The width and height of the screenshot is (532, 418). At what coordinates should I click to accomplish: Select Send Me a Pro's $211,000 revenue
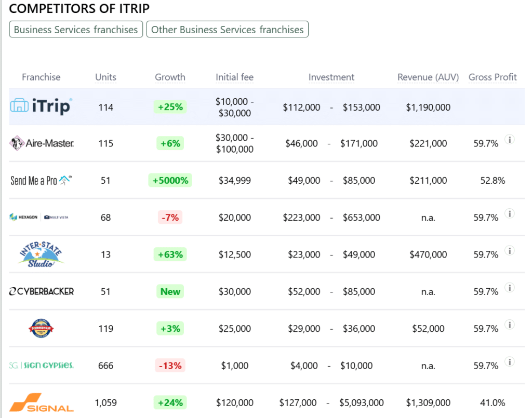click(428, 180)
